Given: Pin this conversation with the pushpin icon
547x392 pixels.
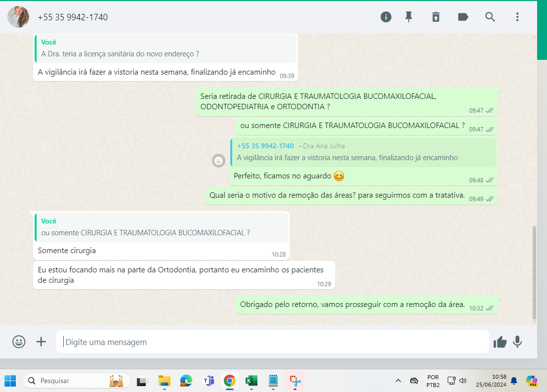Looking at the screenshot, I should click(409, 17).
